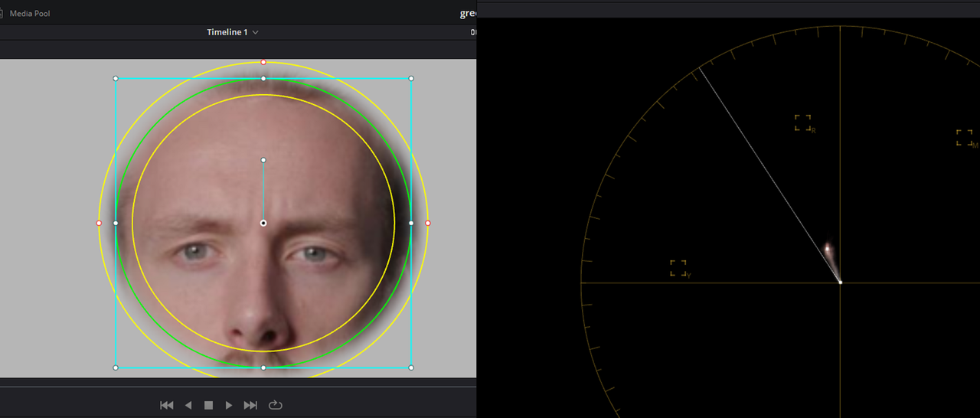
Task: Click the skin tone indicator line
Action: 769,176
